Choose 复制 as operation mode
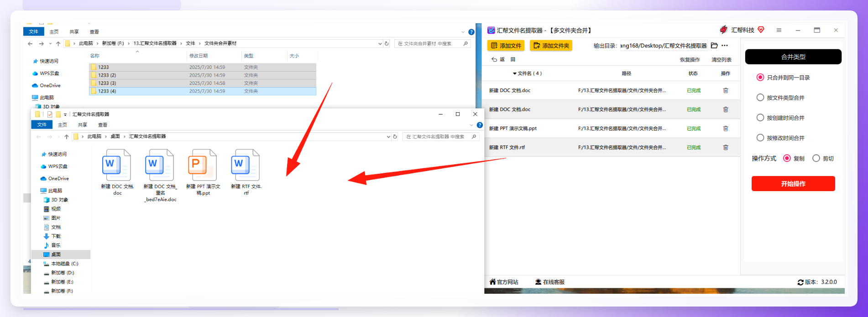Image resolution: width=868 pixels, height=317 pixels. pyautogui.click(x=787, y=158)
